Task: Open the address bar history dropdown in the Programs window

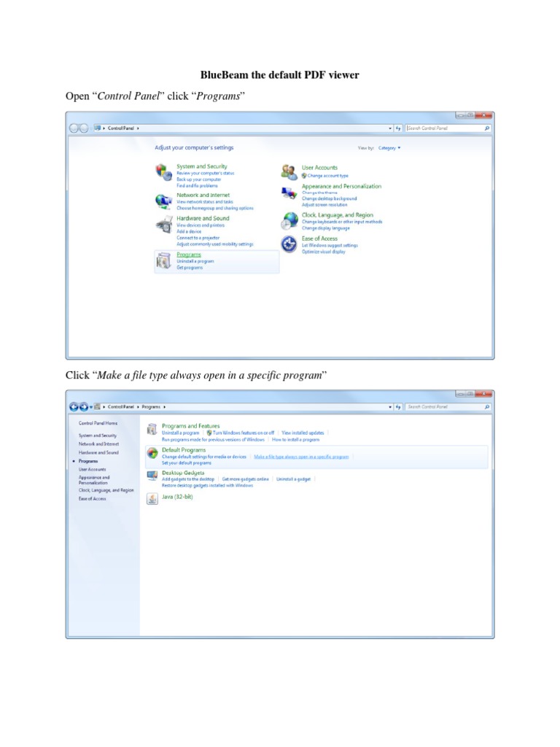Action: coord(391,407)
